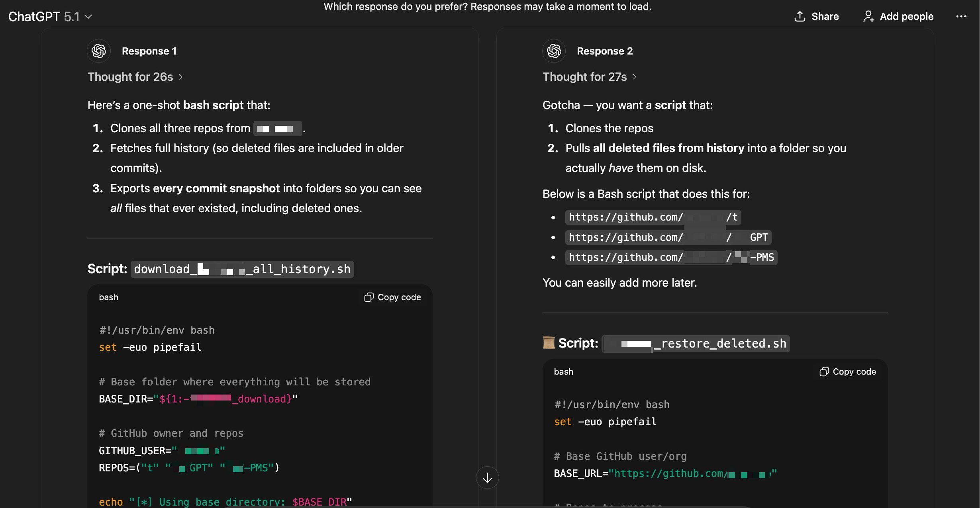
Task: Click the copy icon in Response 2 code block
Action: (824, 372)
